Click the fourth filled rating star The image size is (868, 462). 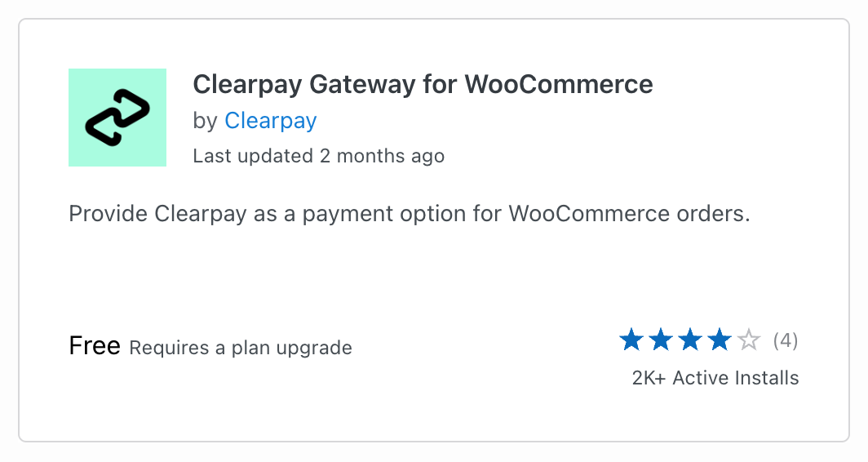(720, 340)
